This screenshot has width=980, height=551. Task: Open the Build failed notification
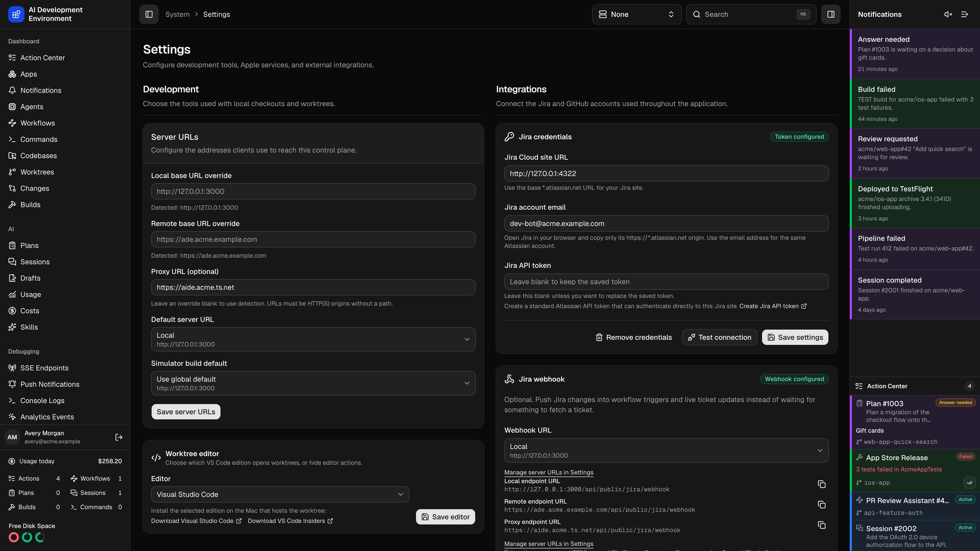[x=915, y=104]
